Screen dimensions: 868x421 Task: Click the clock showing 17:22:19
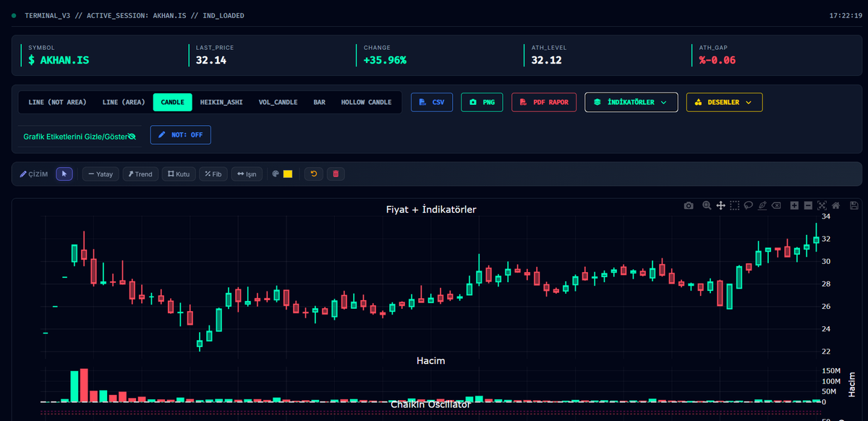[x=844, y=15]
